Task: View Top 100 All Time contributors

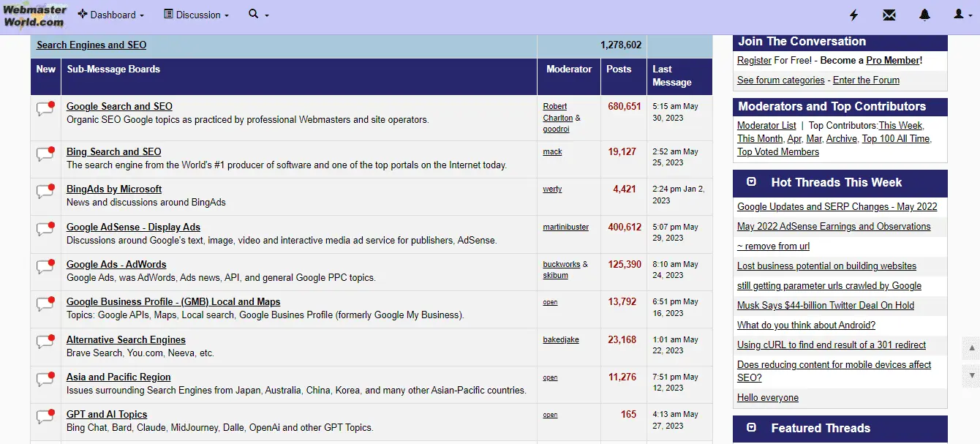Action: point(896,139)
